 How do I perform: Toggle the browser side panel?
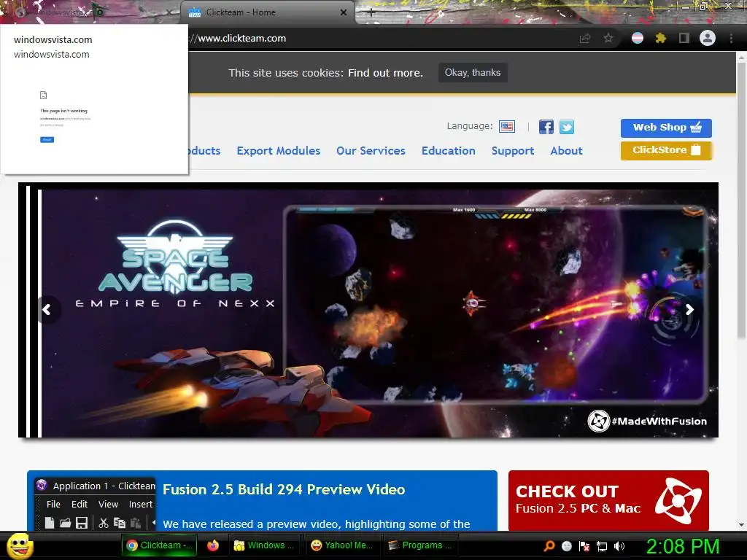tap(684, 38)
